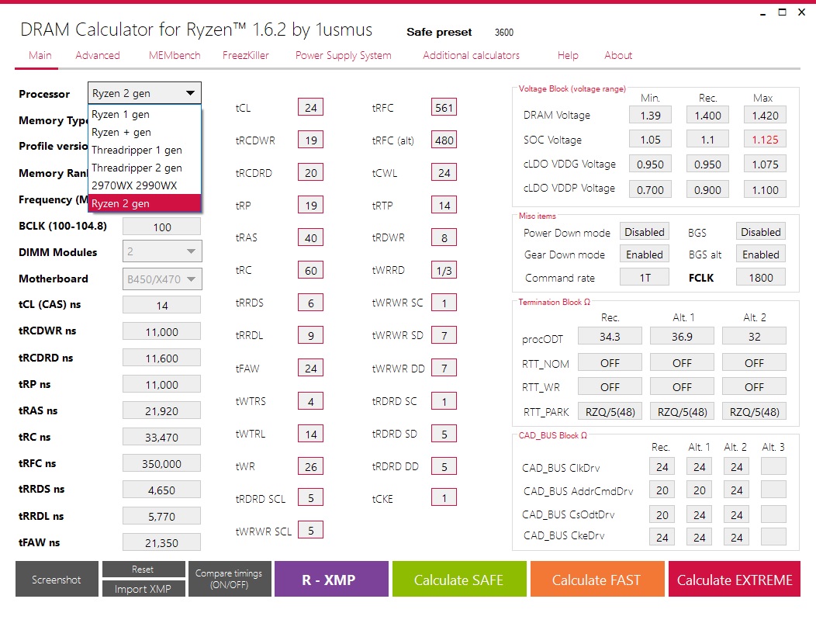Click CAD_BUS AddrCmdDrv Alt. 2 value
The height and width of the screenshot is (644, 816).
click(736, 490)
